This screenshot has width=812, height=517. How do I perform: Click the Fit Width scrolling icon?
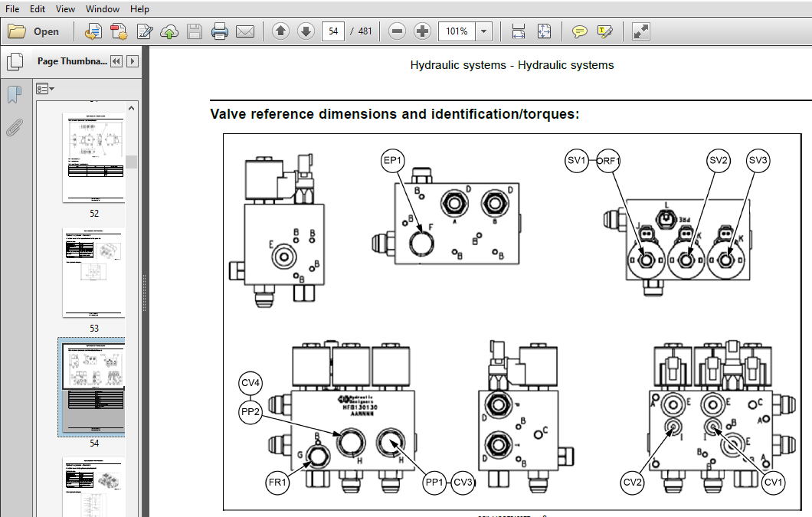point(519,31)
